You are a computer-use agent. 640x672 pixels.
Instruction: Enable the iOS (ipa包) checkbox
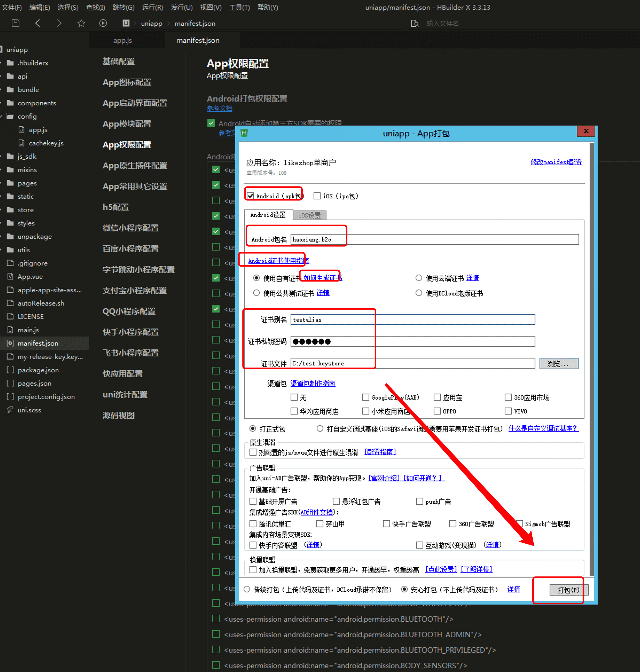tap(317, 196)
